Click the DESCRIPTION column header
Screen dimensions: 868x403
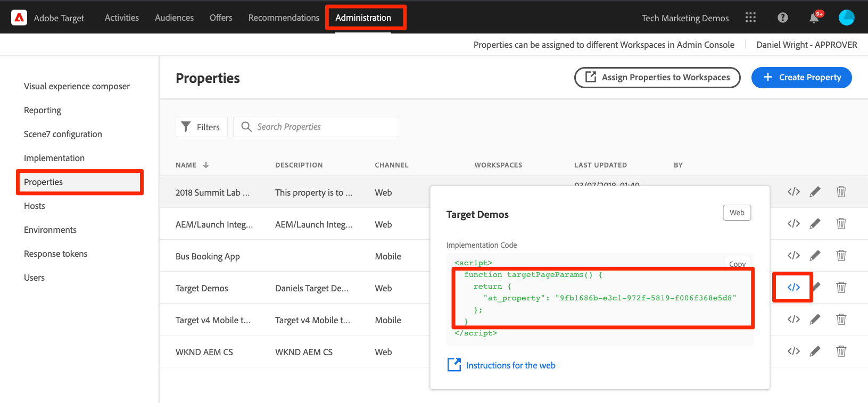point(299,165)
